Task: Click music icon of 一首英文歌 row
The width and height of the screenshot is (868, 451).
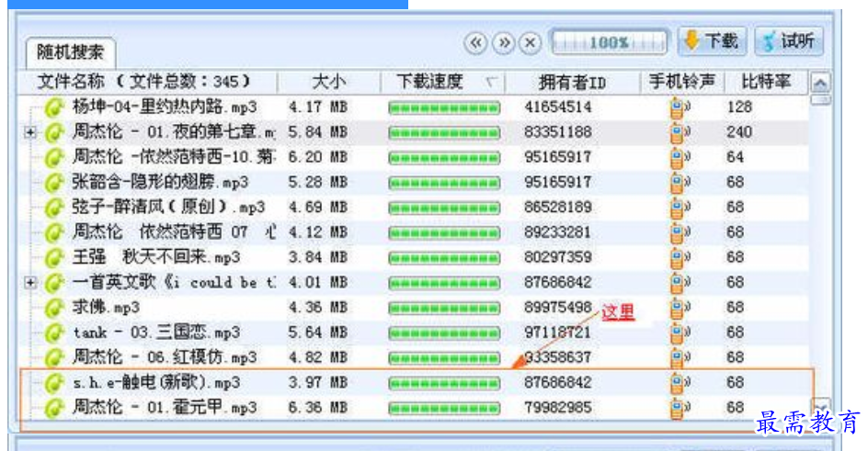Action: tap(54, 282)
